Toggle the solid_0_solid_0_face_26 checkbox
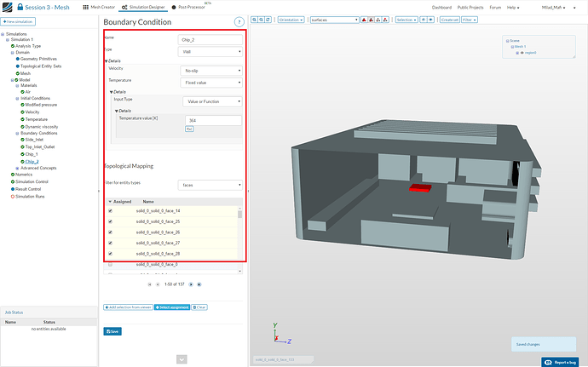 pyautogui.click(x=110, y=232)
